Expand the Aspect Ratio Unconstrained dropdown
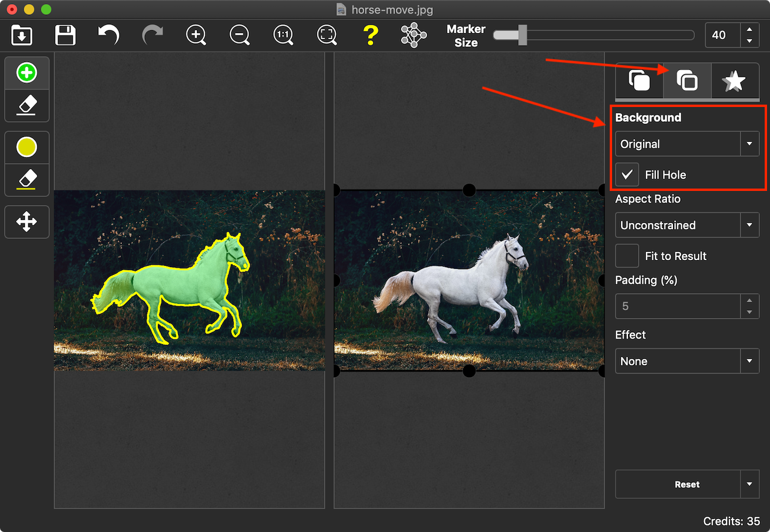The image size is (770, 532). [x=687, y=225]
